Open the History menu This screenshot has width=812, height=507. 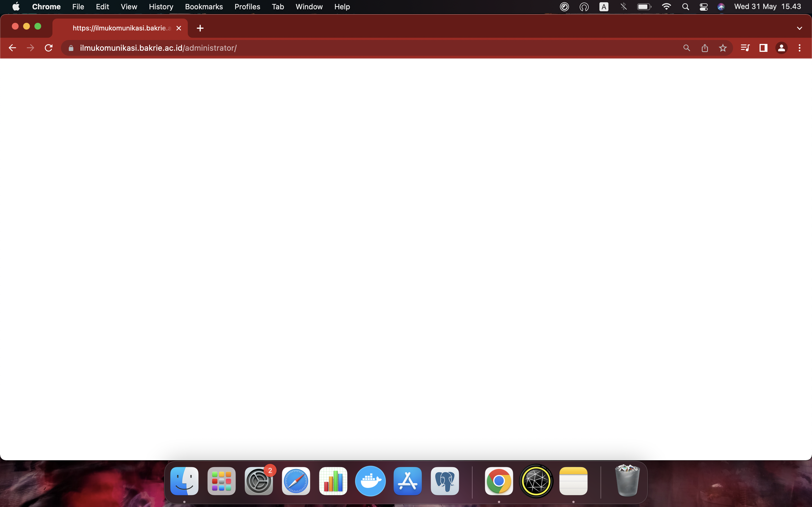click(x=161, y=7)
